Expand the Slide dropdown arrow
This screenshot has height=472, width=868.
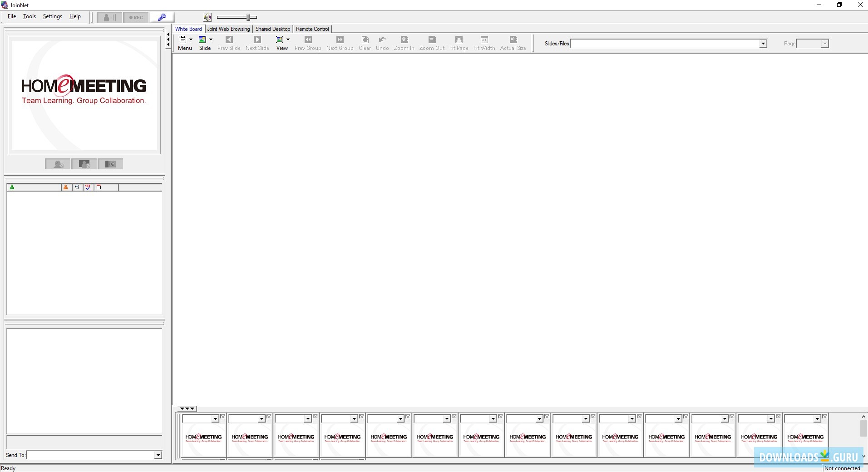[211, 39]
